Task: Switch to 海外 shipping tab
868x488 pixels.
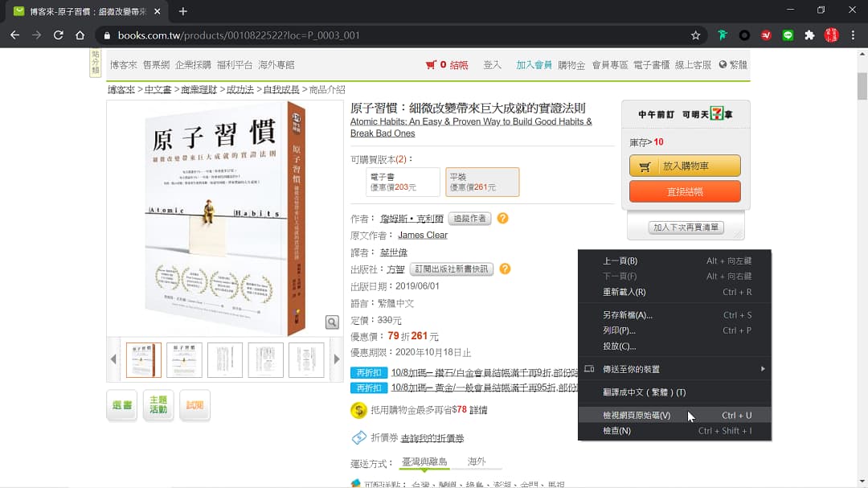Action: coord(476,461)
